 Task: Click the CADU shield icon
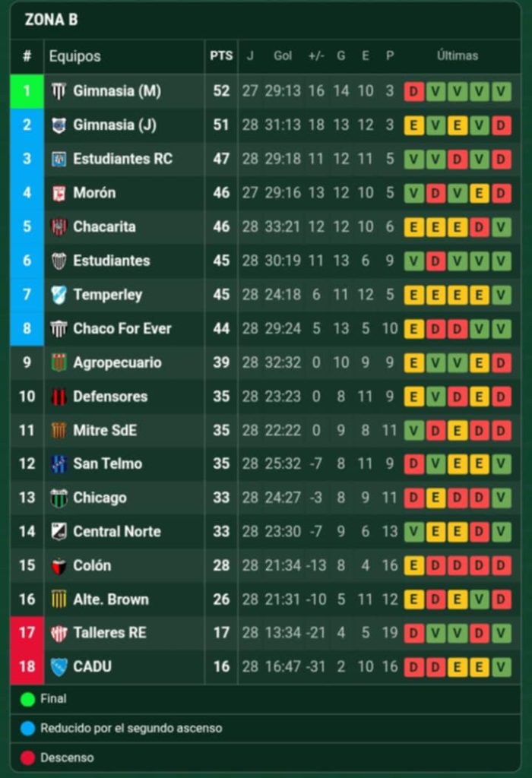[x=59, y=667]
